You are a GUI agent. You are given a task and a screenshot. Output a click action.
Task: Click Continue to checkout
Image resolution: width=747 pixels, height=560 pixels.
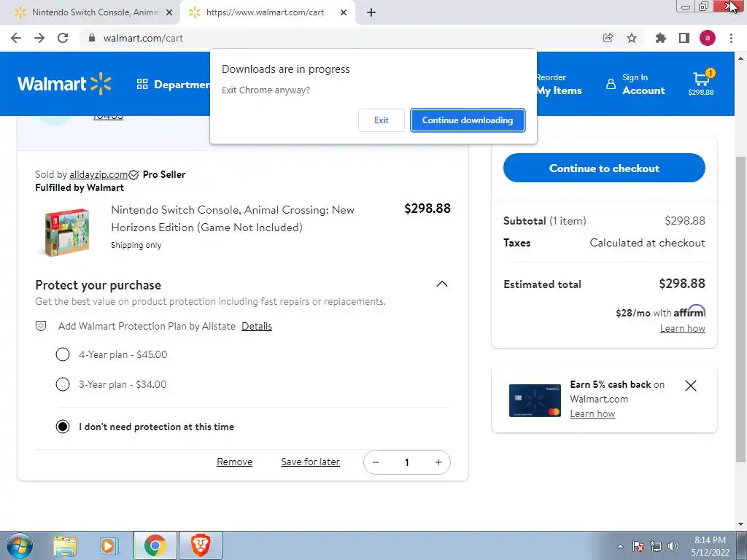[x=604, y=168]
